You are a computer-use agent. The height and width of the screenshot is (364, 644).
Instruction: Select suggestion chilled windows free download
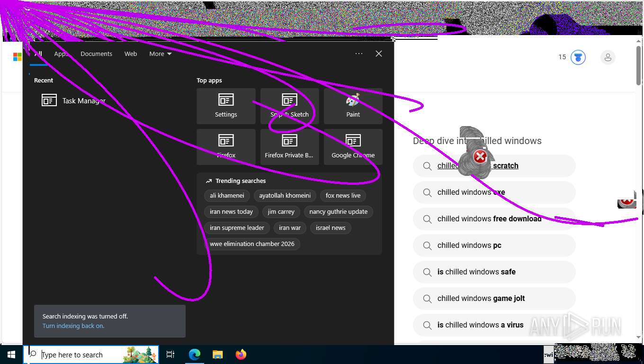pyautogui.click(x=494, y=219)
